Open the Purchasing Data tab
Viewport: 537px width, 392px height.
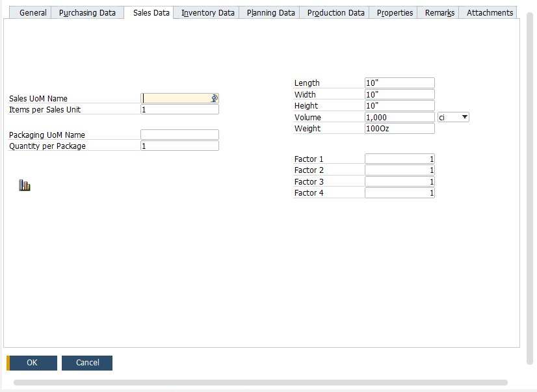(87, 12)
